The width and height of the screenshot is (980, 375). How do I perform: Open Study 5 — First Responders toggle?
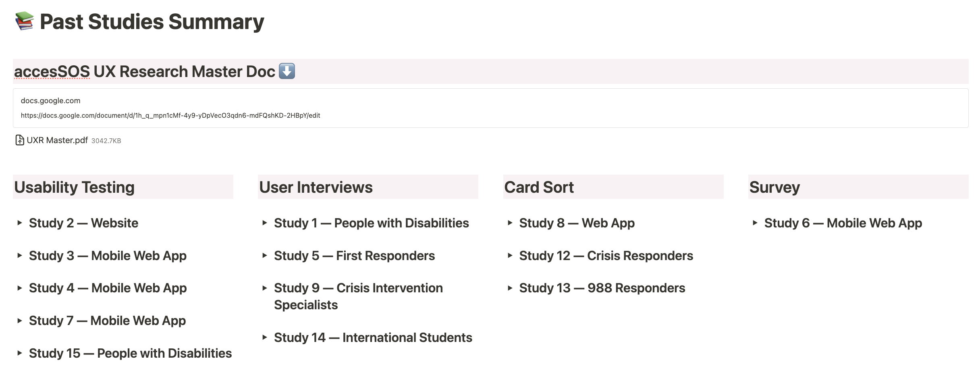tap(264, 255)
